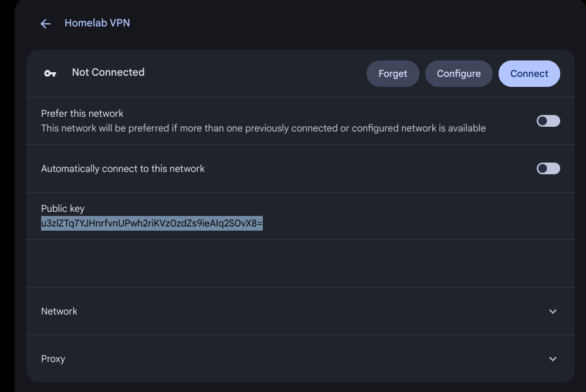This screenshot has height=392, width=586.
Task: Open the Network row by its label
Action: (x=59, y=311)
